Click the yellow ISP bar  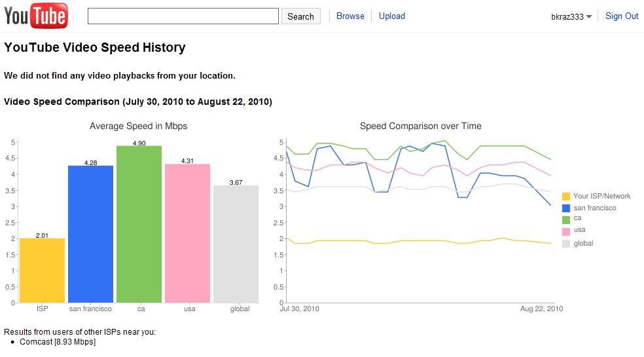coord(43,270)
